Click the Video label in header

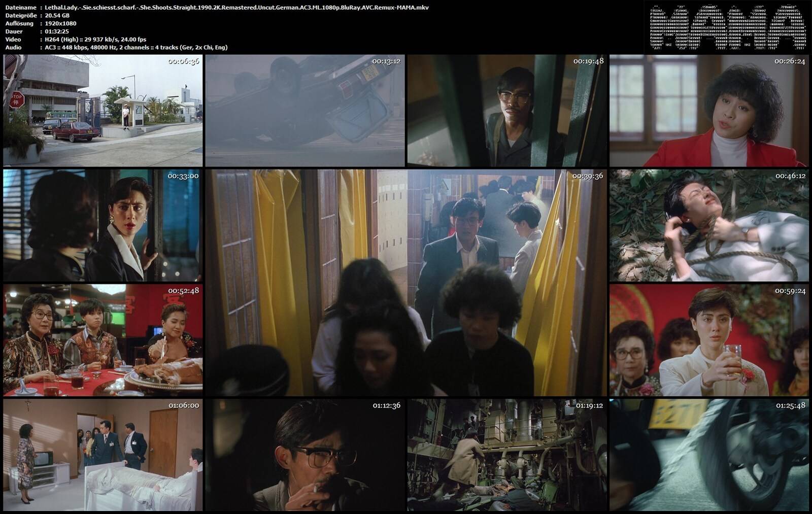tap(13, 39)
